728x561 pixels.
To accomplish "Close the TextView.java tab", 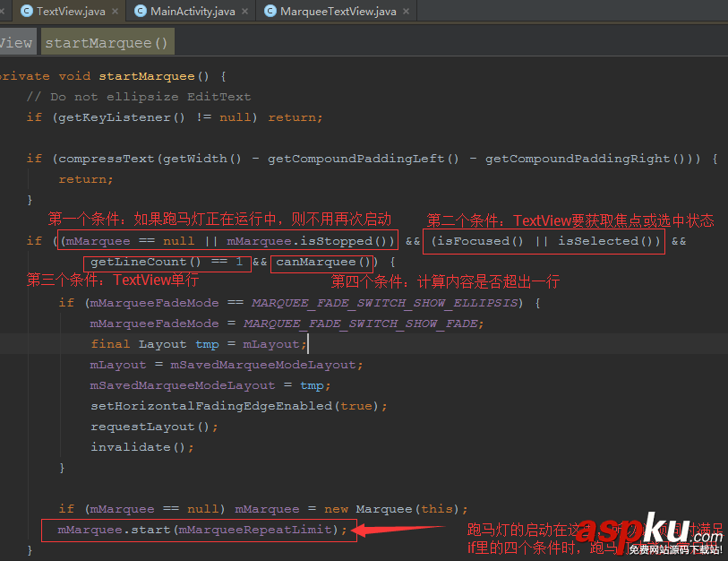I will pos(116,11).
